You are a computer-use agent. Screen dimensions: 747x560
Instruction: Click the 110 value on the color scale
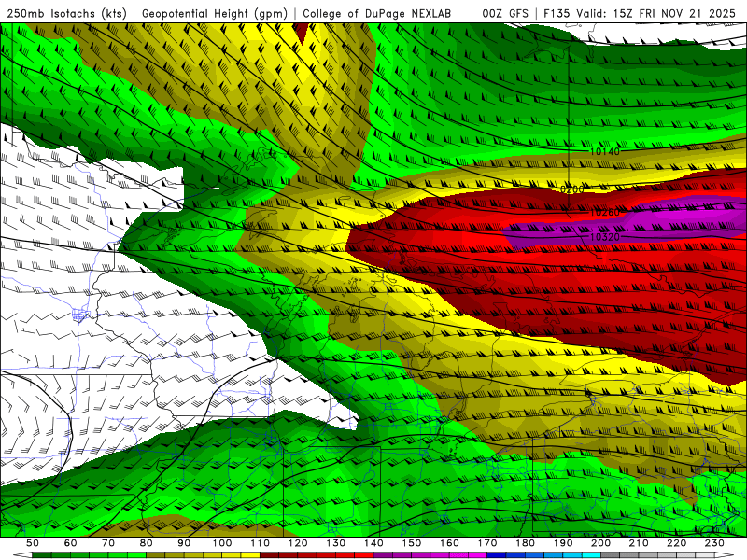pos(260,543)
